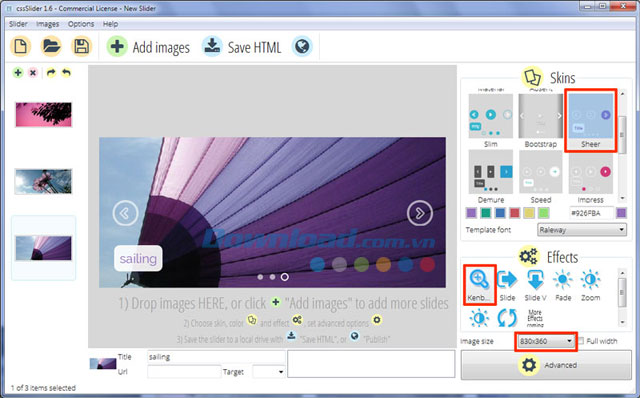The width and height of the screenshot is (640, 398).
Task: Go to the next slide in the preview
Action: [420, 213]
